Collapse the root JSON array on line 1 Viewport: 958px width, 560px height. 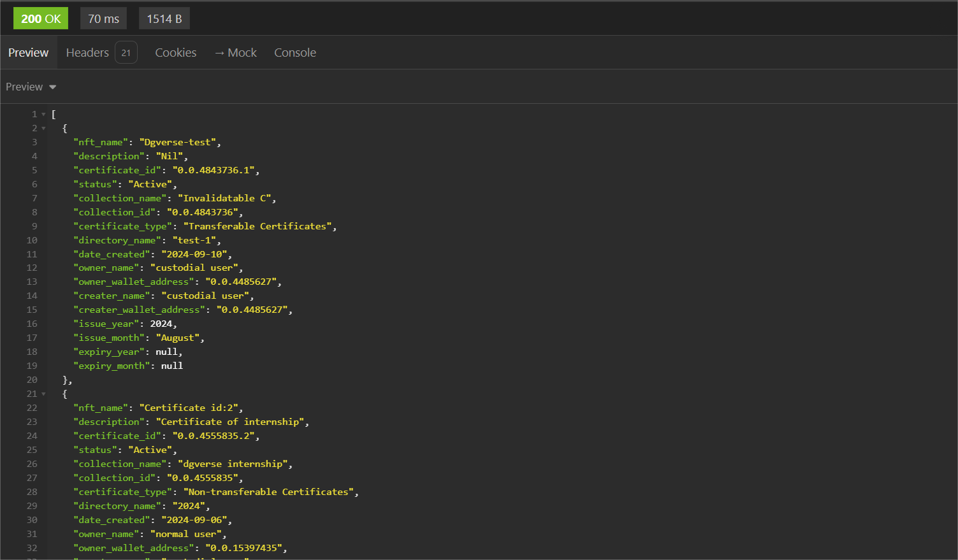click(43, 114)
